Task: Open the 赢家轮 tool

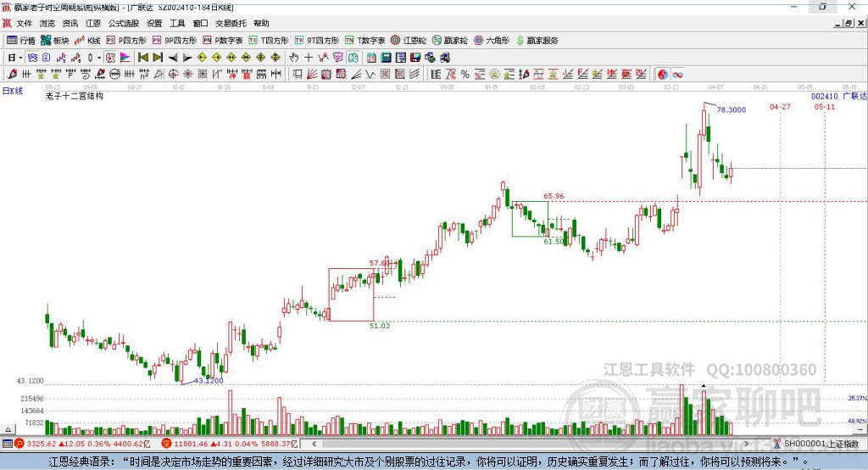Action: [x=449, y=41]
